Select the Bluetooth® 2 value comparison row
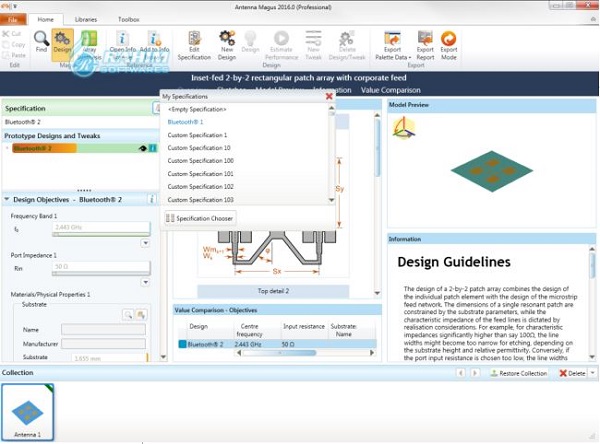The height and width of the screenshot is (444, 600). coord(277,344)
